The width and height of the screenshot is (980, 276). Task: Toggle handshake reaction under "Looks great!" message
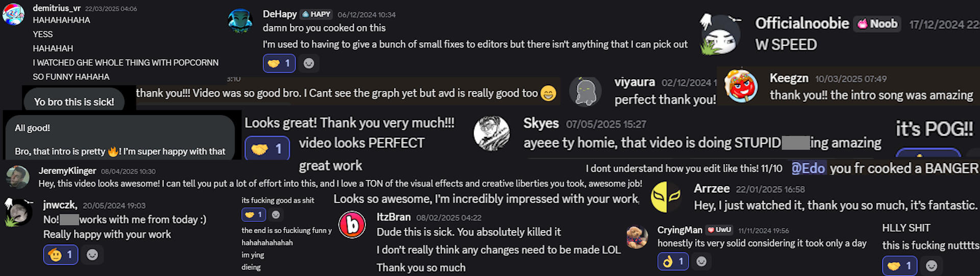pyautogui.click(x=267, y=149)
